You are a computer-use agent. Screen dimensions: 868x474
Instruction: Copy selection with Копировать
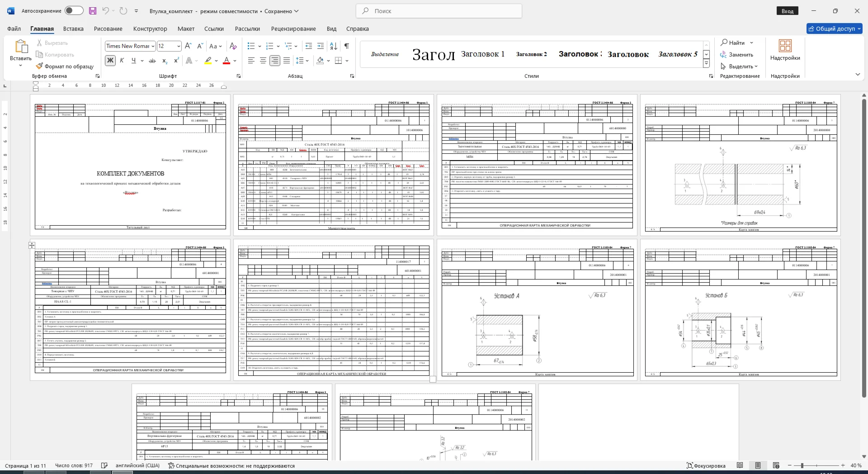point(55,55)
